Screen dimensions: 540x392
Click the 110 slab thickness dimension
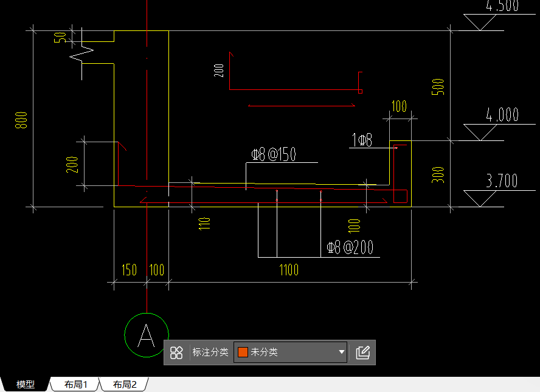(x=204, y=224)
